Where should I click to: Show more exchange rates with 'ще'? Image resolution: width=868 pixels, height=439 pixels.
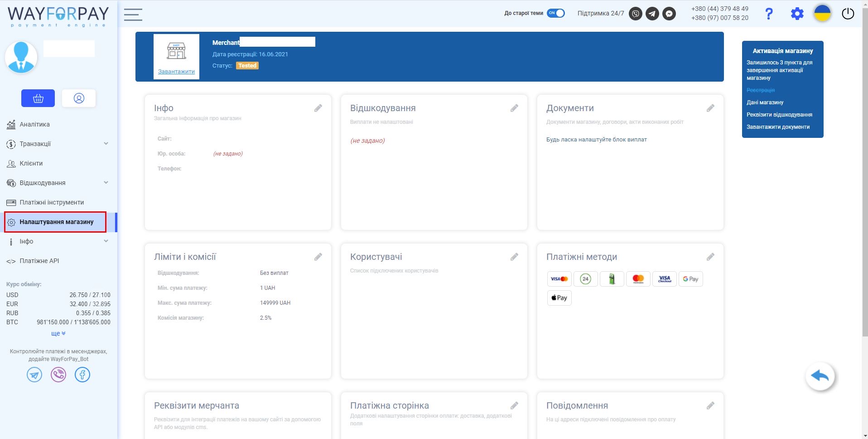point(58,333)
